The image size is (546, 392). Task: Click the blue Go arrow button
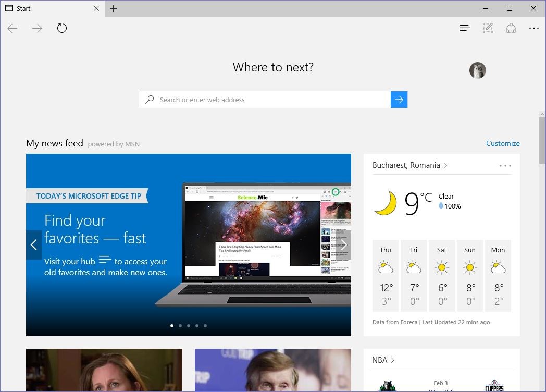point(399,100)
